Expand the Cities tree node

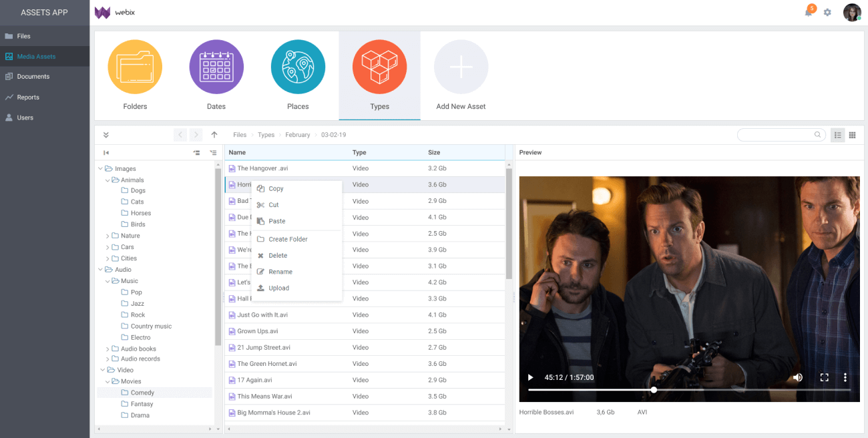[107, 258]
